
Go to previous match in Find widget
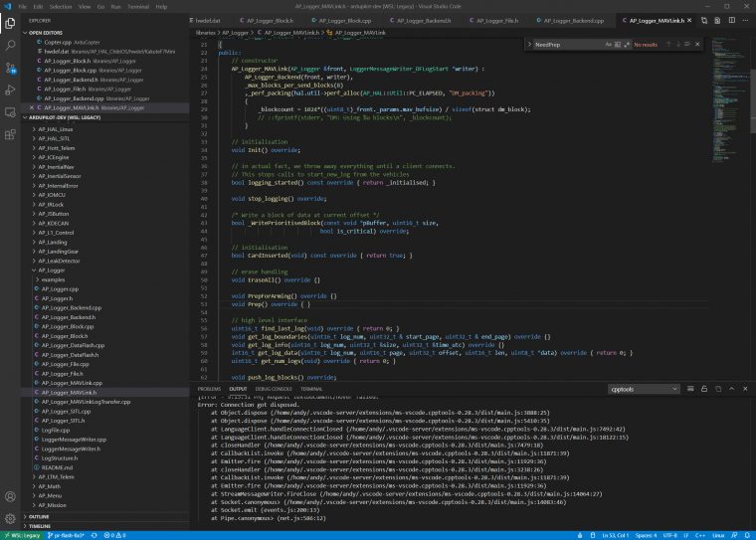668,45
